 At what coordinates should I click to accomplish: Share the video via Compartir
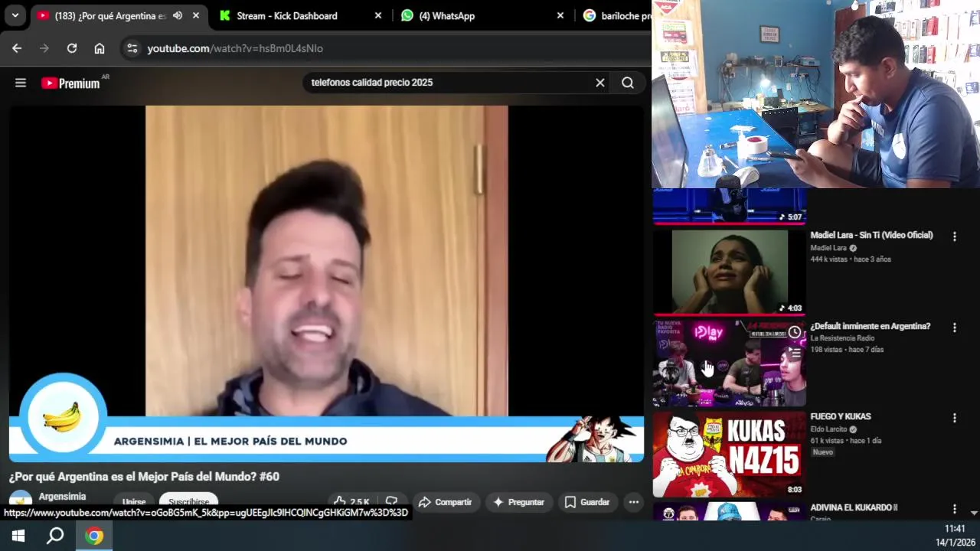pyautogui.click(x=445, y=502)
